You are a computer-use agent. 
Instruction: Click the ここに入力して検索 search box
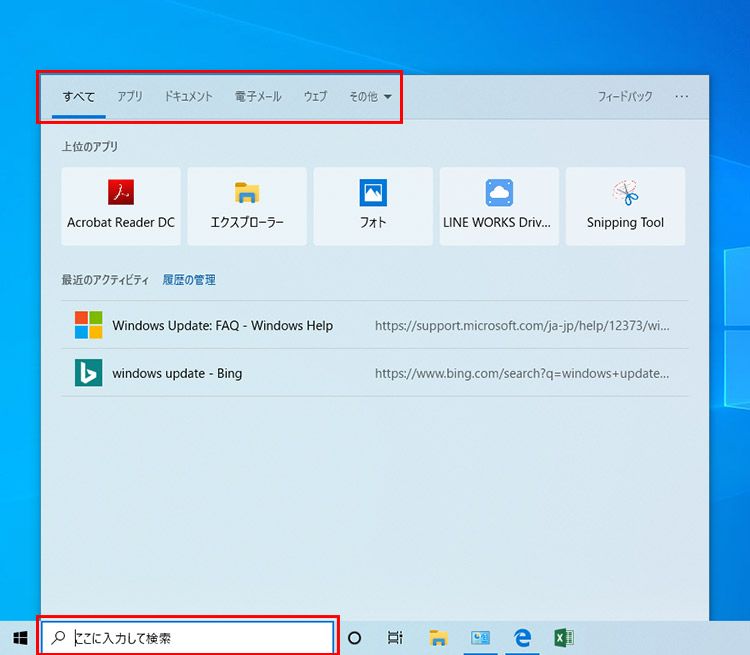190,637
